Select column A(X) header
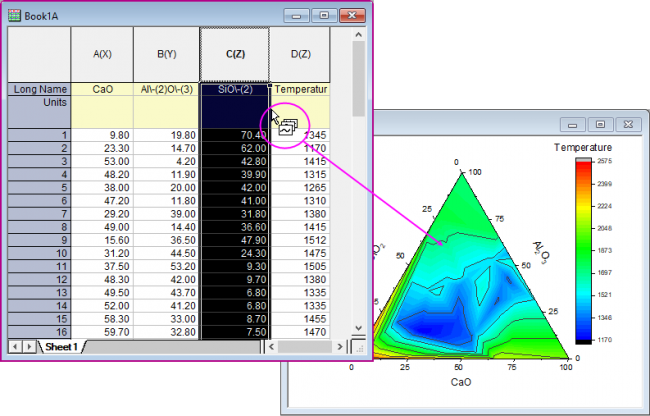This screenshot has height=416, width=650. [101, 54]
